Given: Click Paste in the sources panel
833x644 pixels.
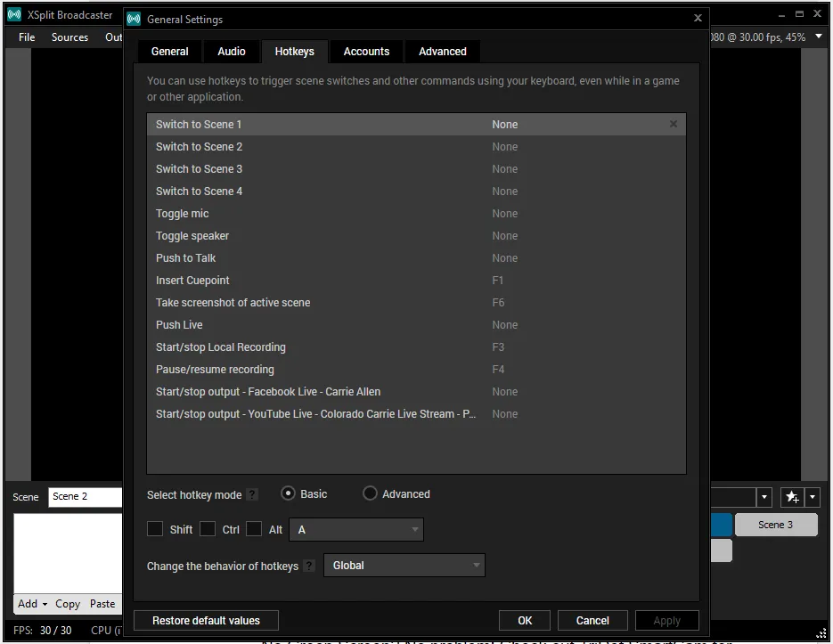Looking at the screenshot, I should (x=102, y=604).
